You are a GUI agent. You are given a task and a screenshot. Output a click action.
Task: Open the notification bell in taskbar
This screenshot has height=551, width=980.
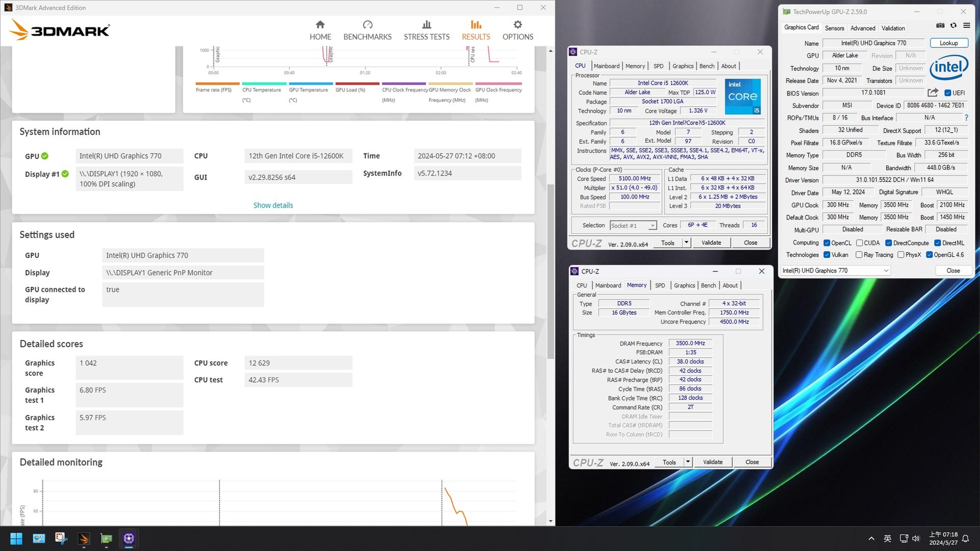coord(965,538)
